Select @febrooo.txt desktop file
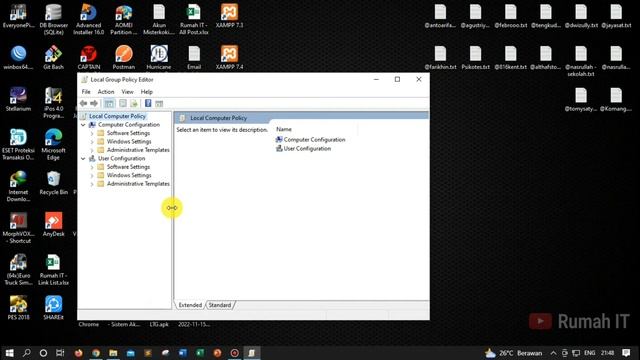The width and height of the screenshot is (640, 360). pyautogui.click(x=511, y=16)
